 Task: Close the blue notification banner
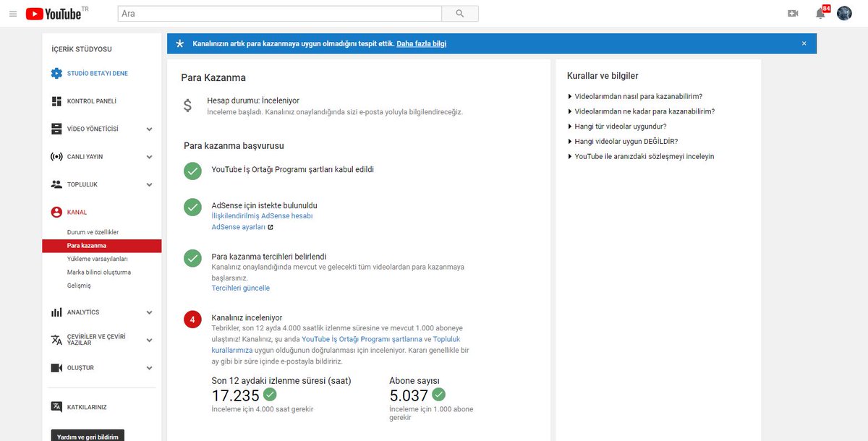click(804, 43)
